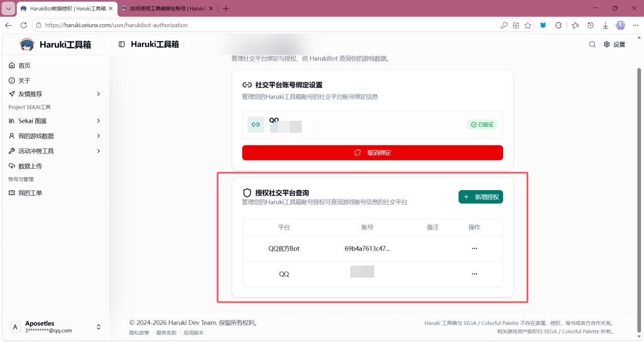Expand 友情推荐 sidebar section

tap(55, 94)
